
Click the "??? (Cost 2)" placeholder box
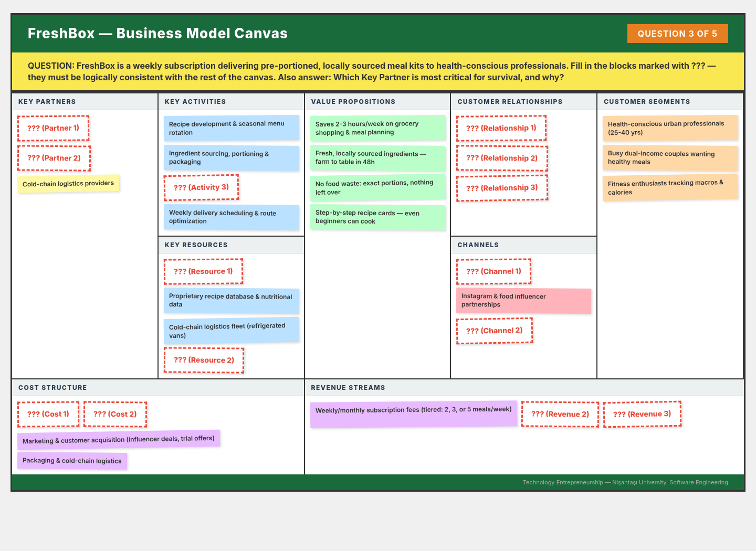115,414
